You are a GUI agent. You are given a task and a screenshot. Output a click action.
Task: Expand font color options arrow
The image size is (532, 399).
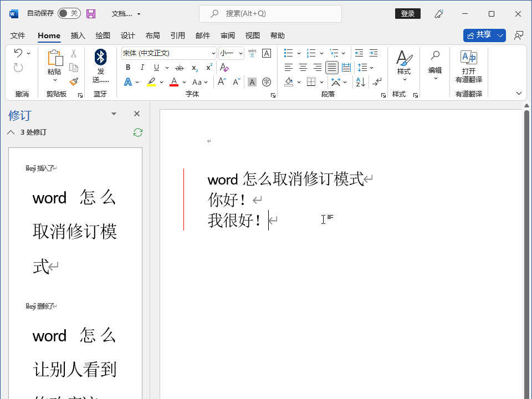pyautogui.click(x=184, y=82)
